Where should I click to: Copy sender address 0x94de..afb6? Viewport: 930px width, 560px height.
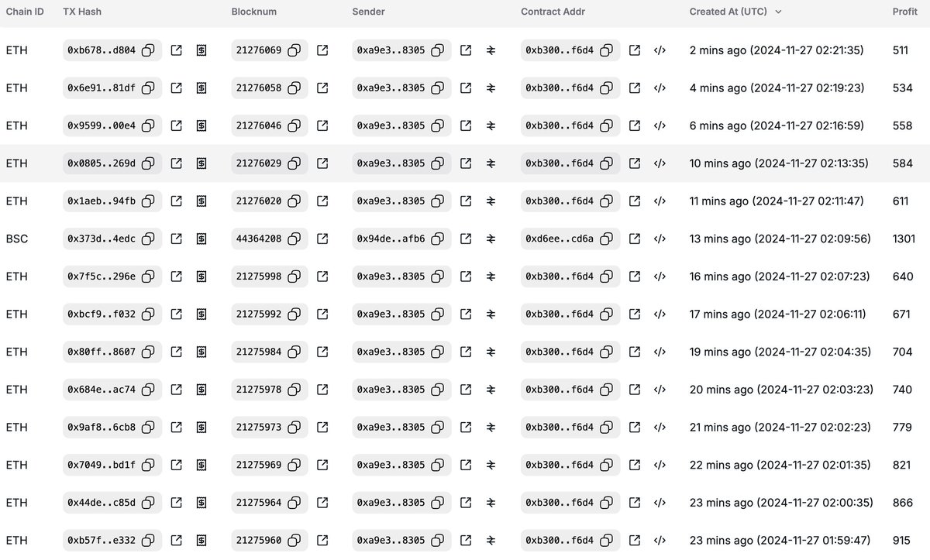pyautogui.click(x=438, y=239)
